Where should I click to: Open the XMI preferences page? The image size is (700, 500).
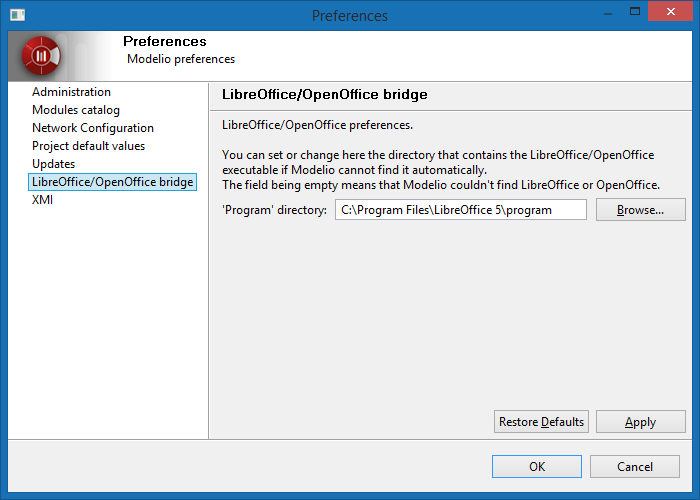click(43, 200)
